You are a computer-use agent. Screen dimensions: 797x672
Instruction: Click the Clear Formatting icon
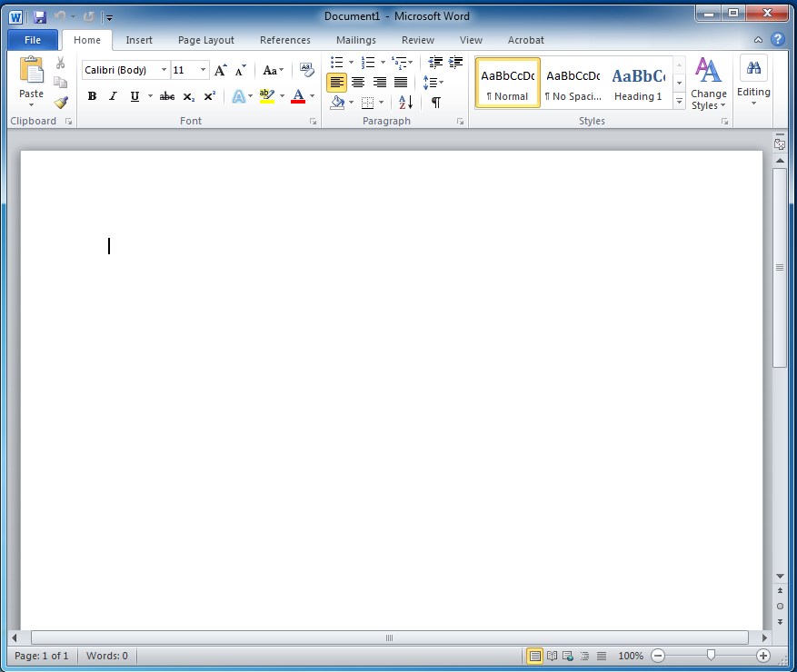[306, 70]
